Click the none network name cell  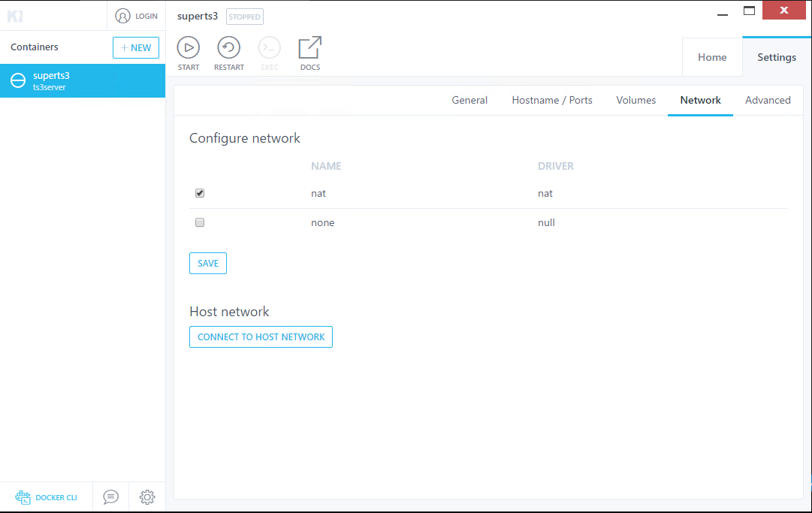point(323,222)
